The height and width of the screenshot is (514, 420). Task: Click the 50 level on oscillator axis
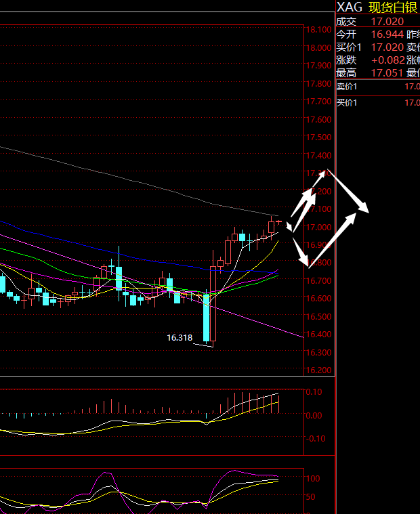tap(311, 497)
